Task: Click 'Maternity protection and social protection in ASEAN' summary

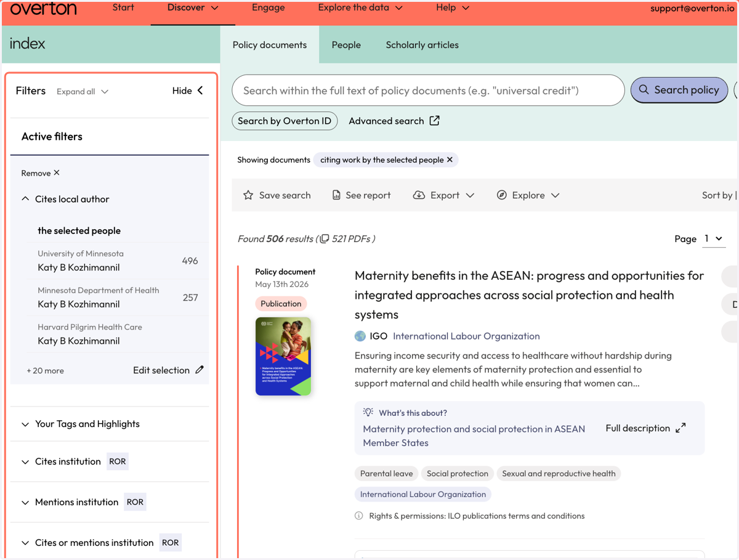Action: point(474,436)
